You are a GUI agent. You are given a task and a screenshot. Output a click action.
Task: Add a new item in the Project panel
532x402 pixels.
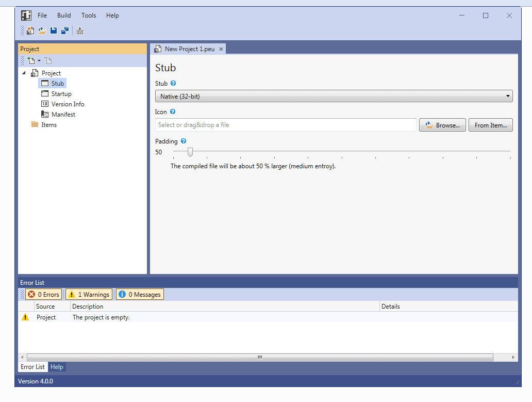30,60
